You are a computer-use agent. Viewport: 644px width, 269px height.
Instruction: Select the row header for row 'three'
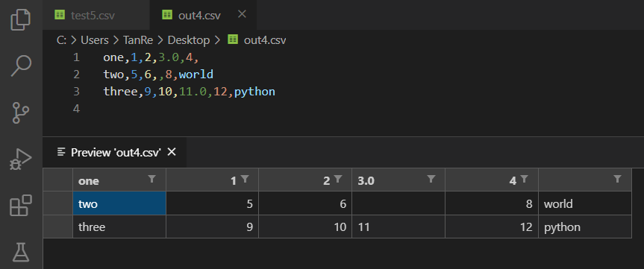[x=58, y=227]
